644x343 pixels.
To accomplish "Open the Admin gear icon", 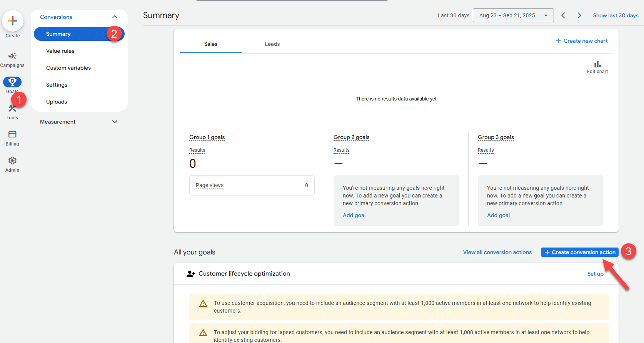I will pos(12,161).
